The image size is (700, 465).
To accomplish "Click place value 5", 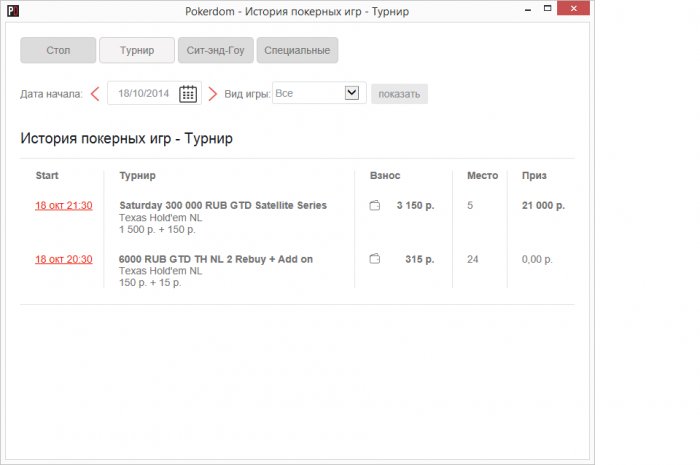I will [470, 205].
